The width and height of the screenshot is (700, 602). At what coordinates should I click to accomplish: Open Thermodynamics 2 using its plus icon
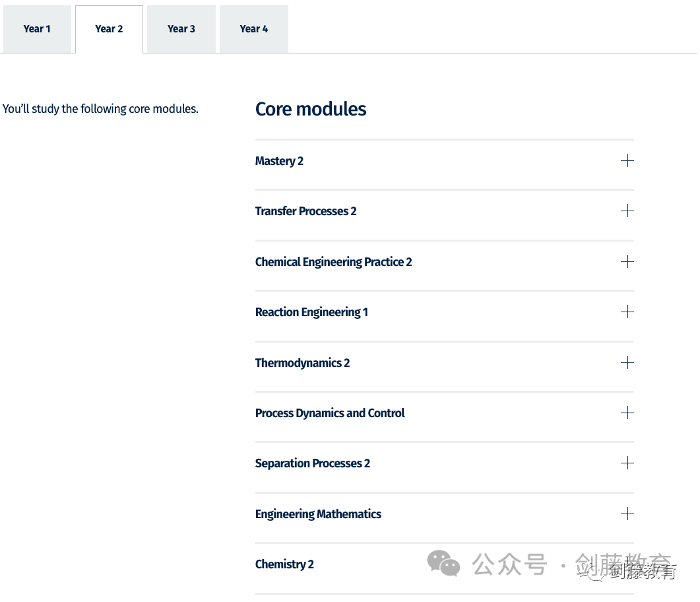click(627, 362)
